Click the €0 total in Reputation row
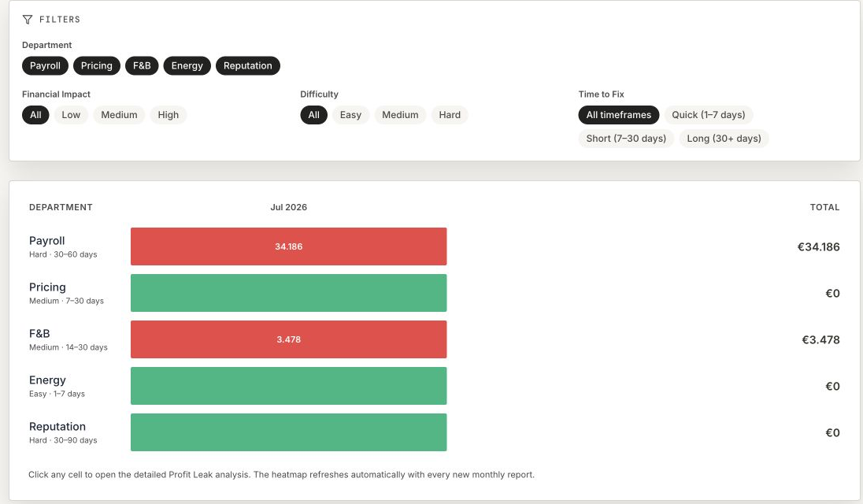Screen dimensions: 863x504 pos(833,433)
